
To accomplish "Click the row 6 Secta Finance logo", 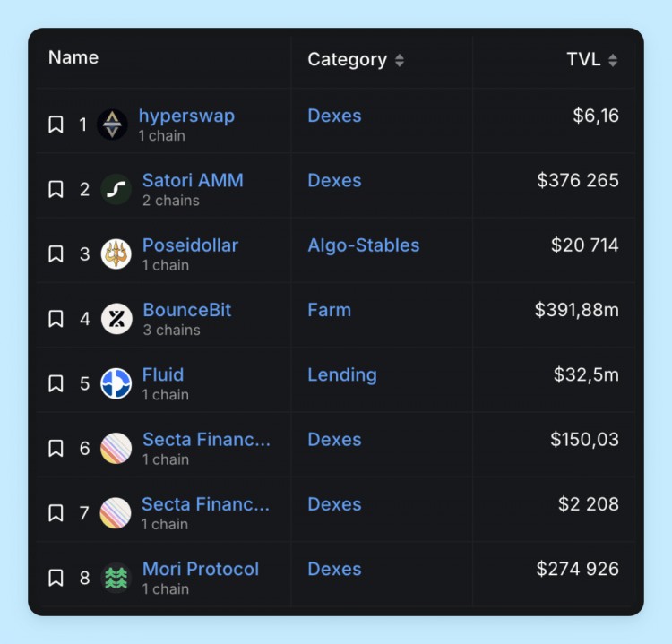I will pyautogui.click(x=116, y=448).
